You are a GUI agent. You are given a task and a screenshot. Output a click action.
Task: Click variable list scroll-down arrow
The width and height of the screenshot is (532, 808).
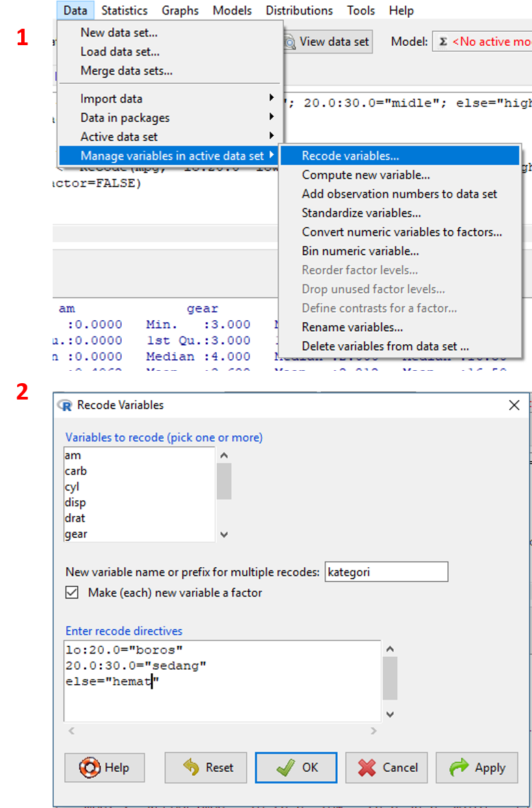tap(224, 535)
